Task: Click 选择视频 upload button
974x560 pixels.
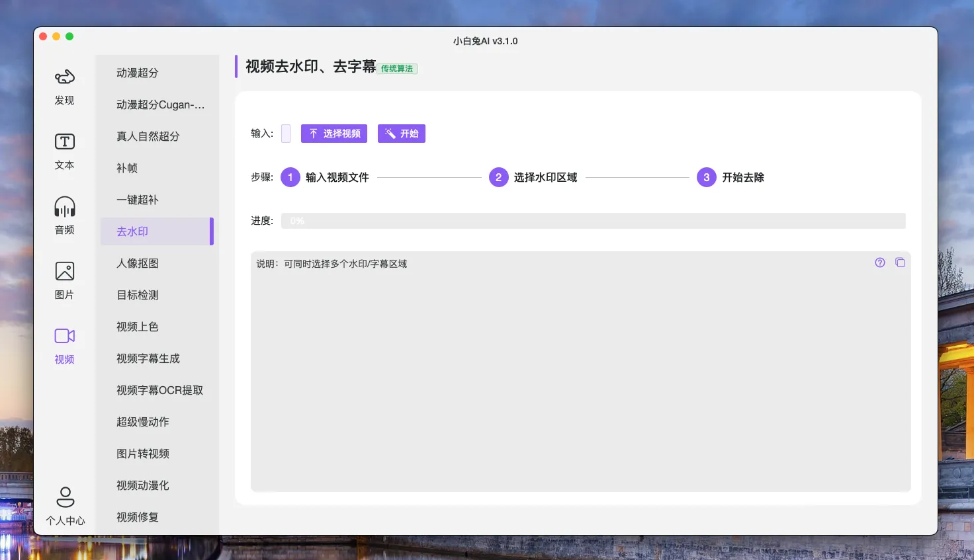Action: click(x=334, y=134)
